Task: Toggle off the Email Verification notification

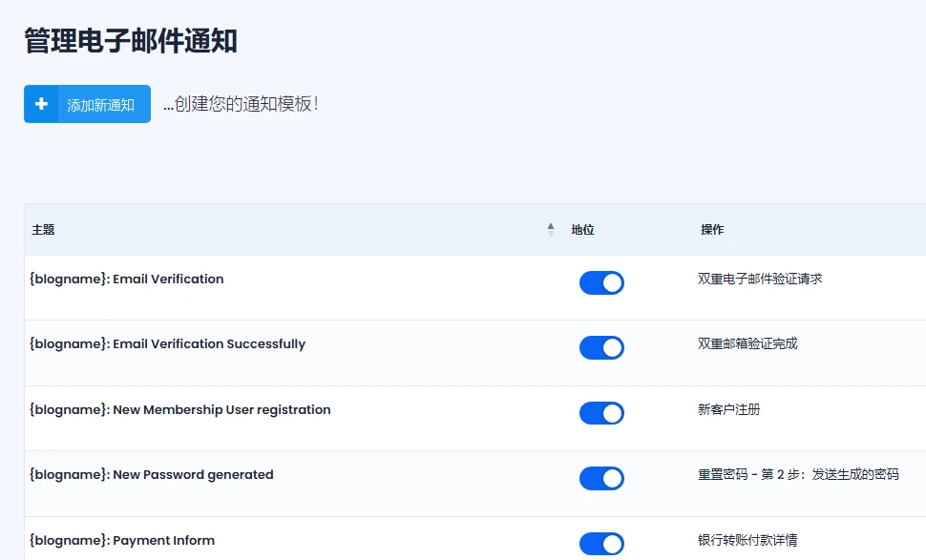Action: pyautogui.click(x=601, y=282)
